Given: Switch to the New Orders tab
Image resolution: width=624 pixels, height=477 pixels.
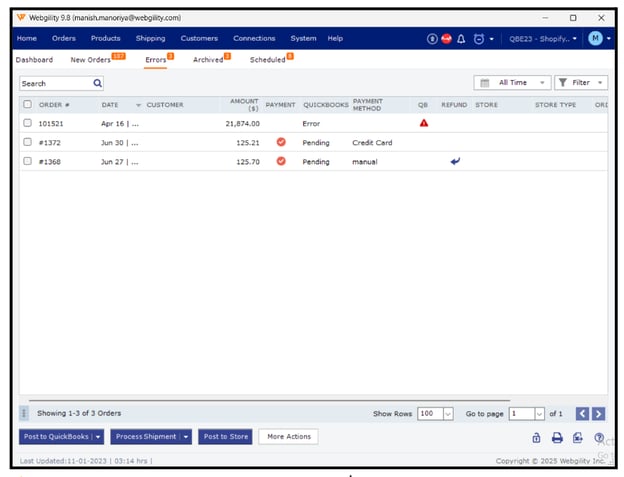Looking at the screenshot, I should tap(91, 60).
